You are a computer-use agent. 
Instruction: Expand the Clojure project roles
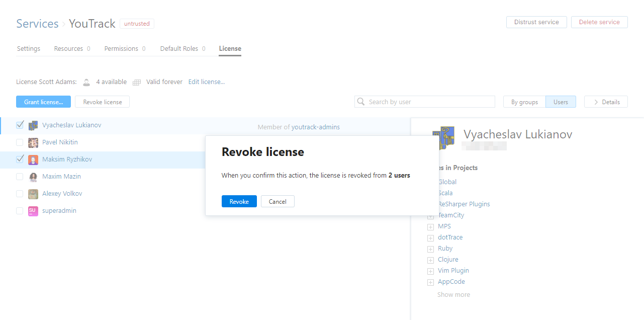[x=430, y=260]
